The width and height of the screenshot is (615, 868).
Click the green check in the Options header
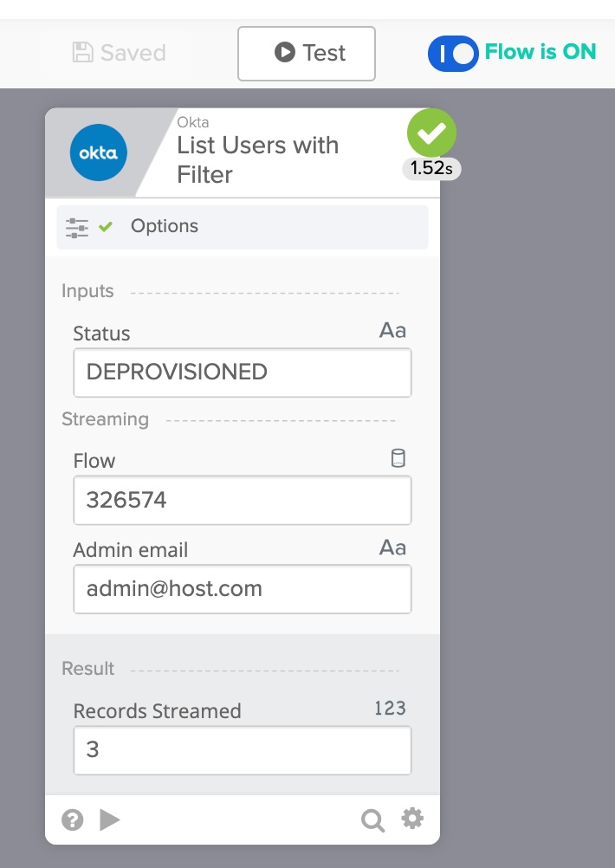(104, 226)
